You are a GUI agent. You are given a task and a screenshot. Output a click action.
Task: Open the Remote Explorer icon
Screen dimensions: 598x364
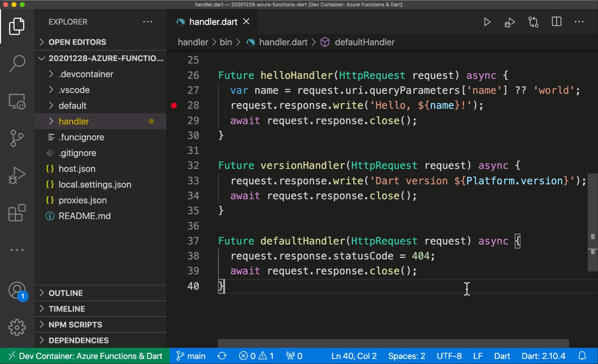pos(17,101)
